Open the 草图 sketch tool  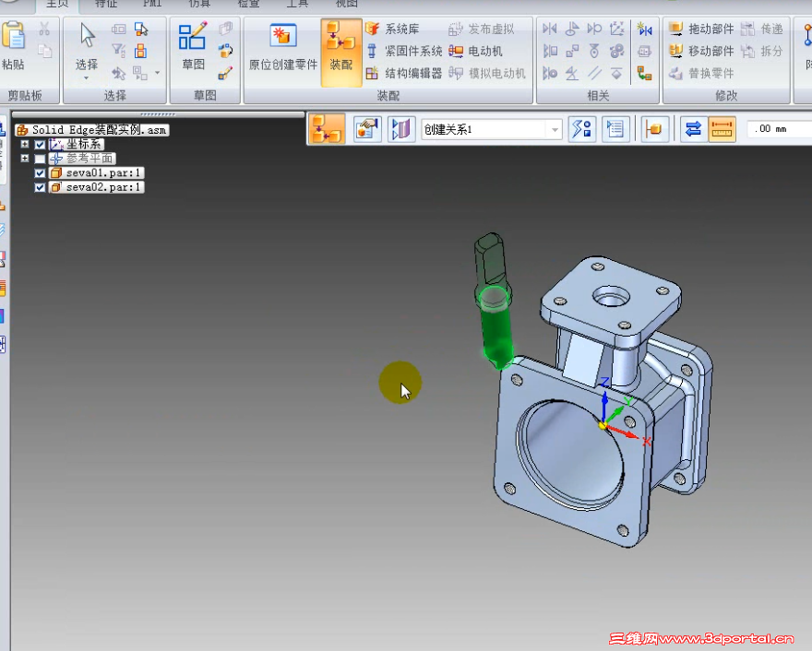193,45
